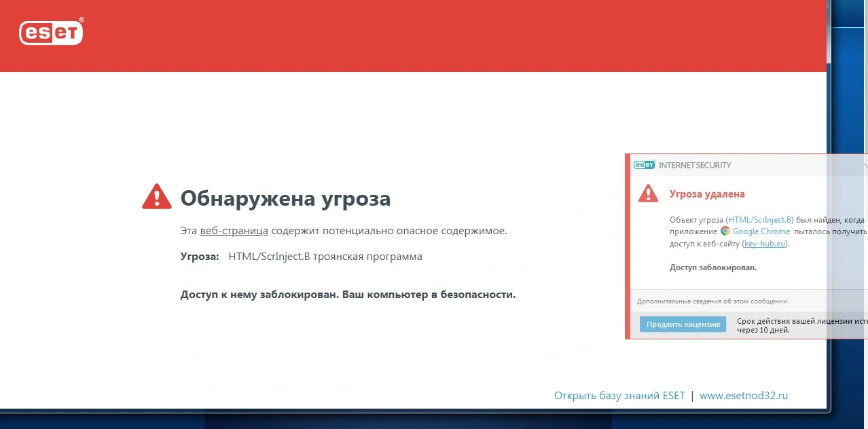
Task: Open Дополнительные сведения об этом сообщении
Action: 712,301
